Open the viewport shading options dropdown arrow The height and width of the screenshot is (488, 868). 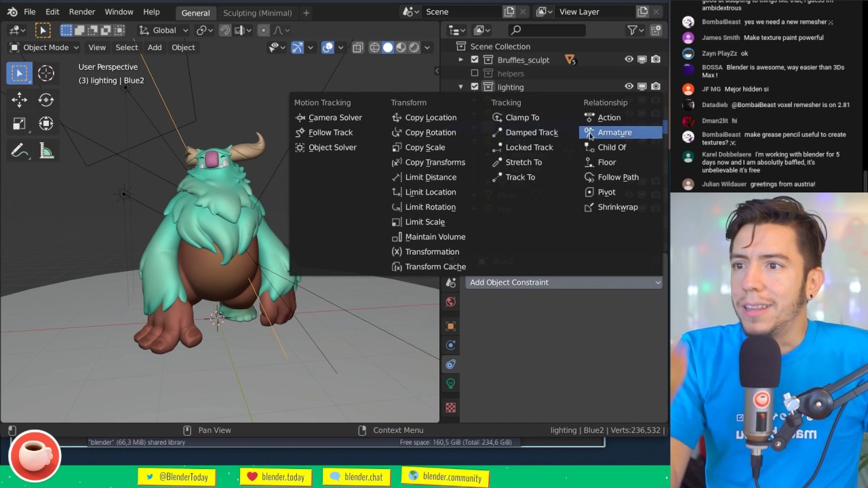click(x=429, y=47)
